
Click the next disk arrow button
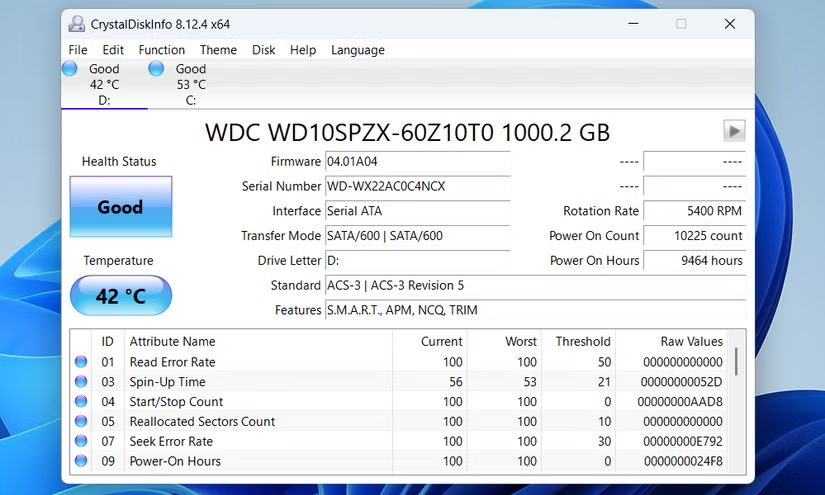[x=734, y=131]
